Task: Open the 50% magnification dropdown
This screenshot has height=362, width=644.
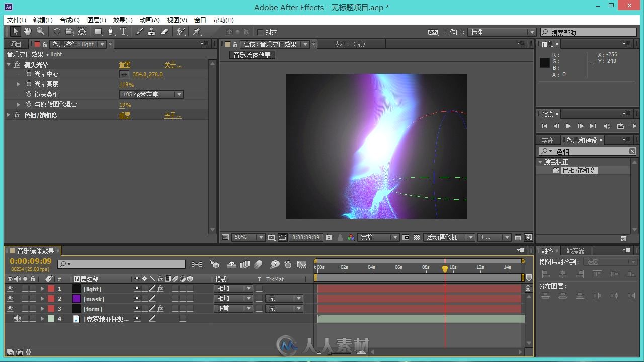Action: 249,237
